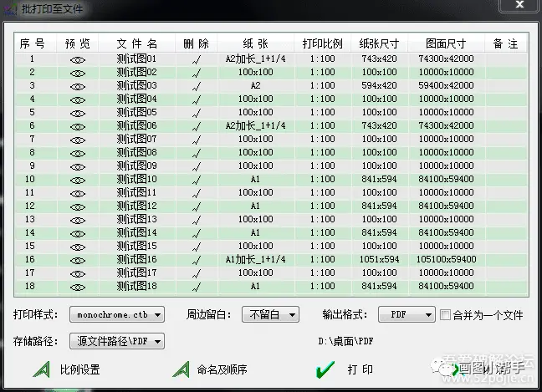Click the 59400x42000 drawing size cell
The width and height of the screenshot is (542, 392).
[x=447, y=85]
